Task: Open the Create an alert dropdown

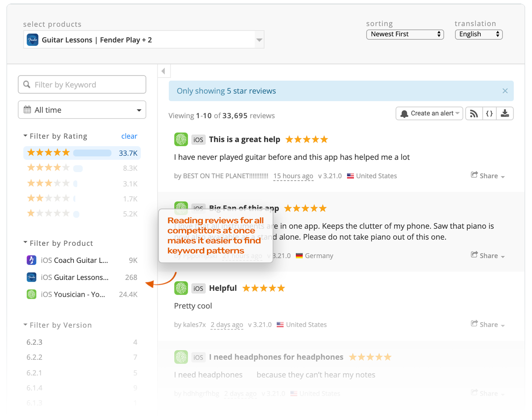Action: click(429, 113)
